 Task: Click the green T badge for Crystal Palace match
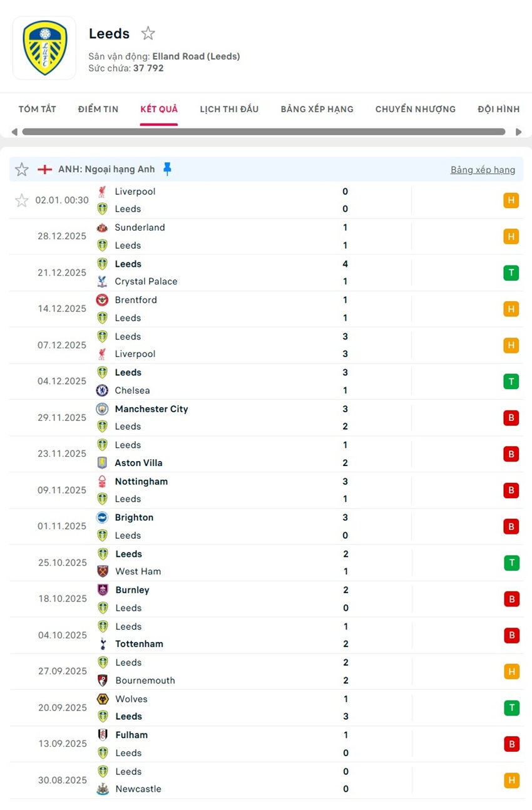511,273
